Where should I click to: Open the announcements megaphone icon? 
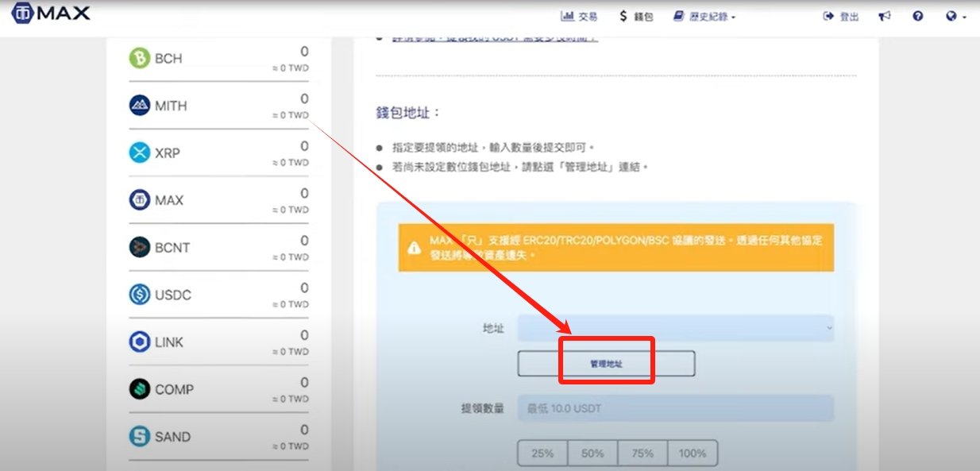[x=885, y=16]
